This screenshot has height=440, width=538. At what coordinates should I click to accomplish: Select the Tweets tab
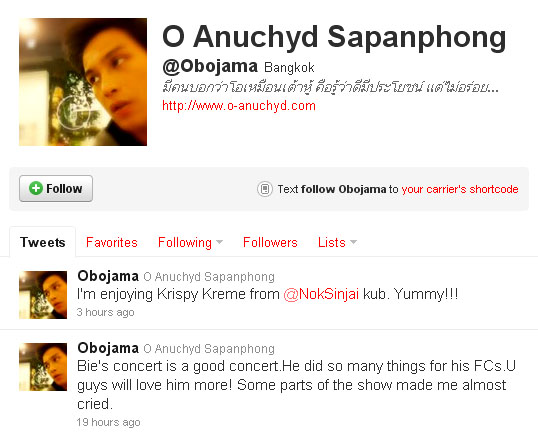[43, 242]
